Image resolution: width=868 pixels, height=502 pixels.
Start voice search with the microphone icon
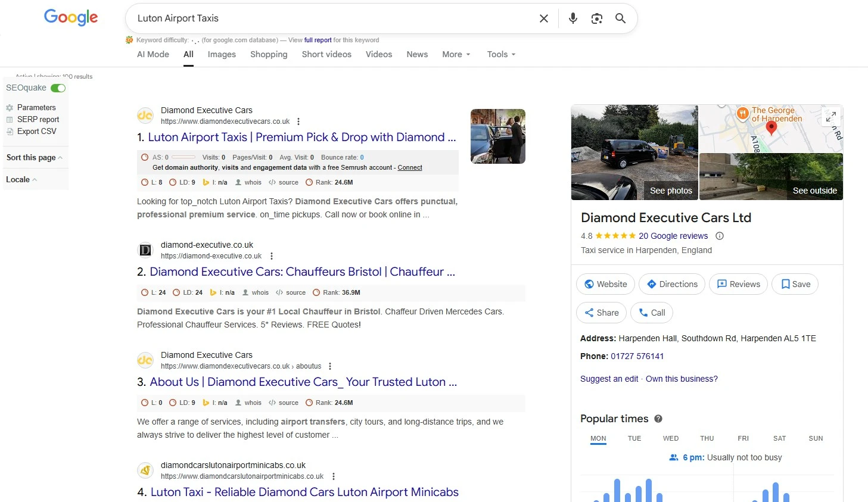coord(573,18)
